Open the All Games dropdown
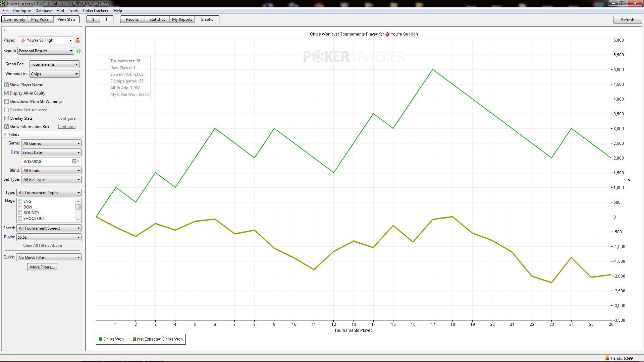Screen dimensions: 644x362 click(x=51, y=143)
